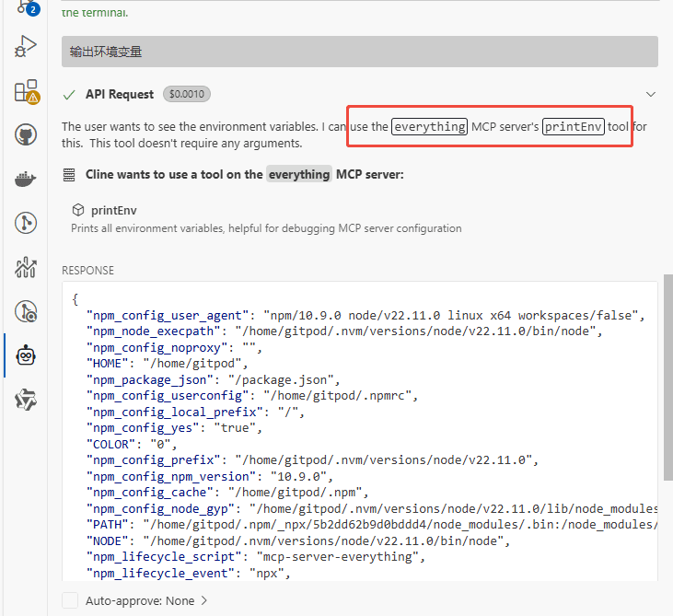673x616 pixels.
Task: Open the branch search sidebar icon
Action: [x=26, y=311]
